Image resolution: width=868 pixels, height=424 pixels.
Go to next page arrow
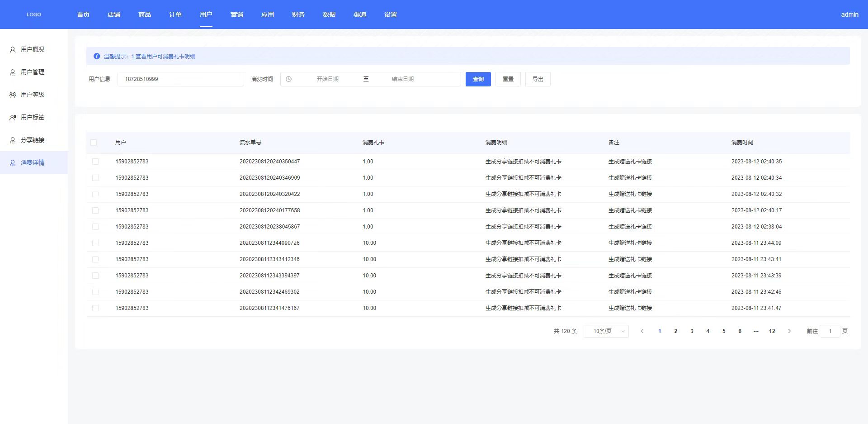(x=789, y=331)
